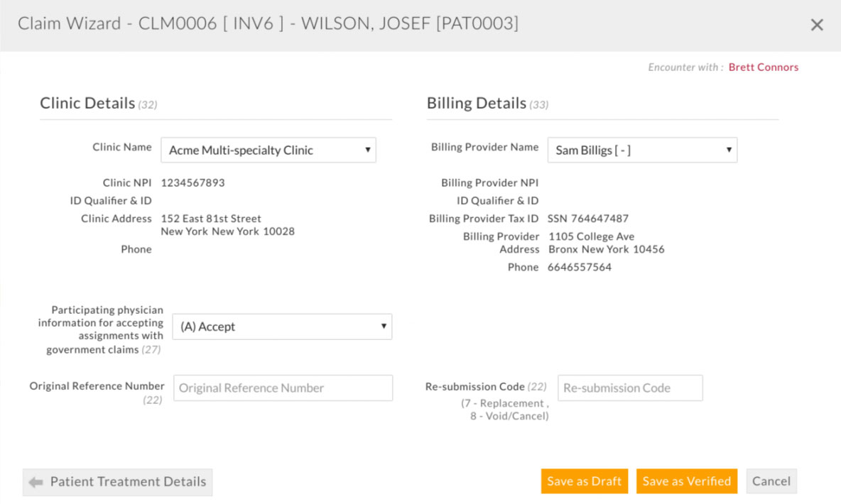
Task: Click the Clinic Details section heading
Action: [87, 104]
